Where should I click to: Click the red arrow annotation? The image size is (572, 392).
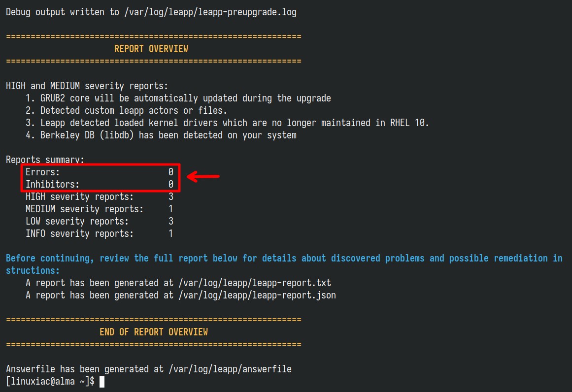pyautogui.click(x=203, y=176)
